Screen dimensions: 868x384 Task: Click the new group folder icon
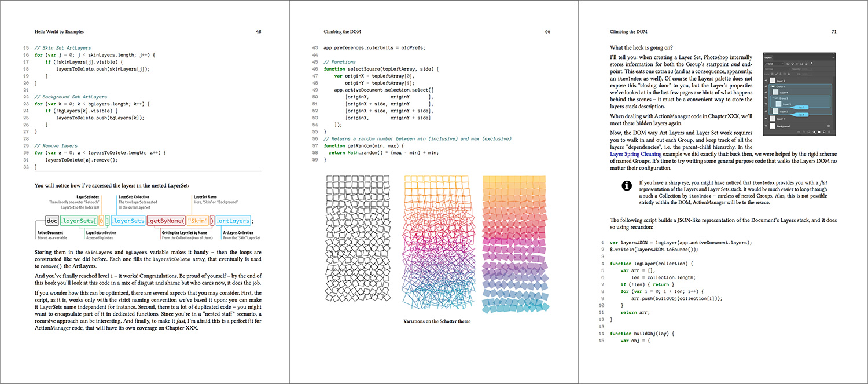pos(819,131)
